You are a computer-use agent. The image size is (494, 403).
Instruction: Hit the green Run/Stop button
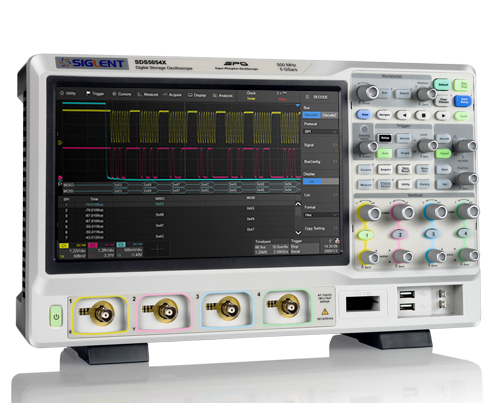coord(462,85)
